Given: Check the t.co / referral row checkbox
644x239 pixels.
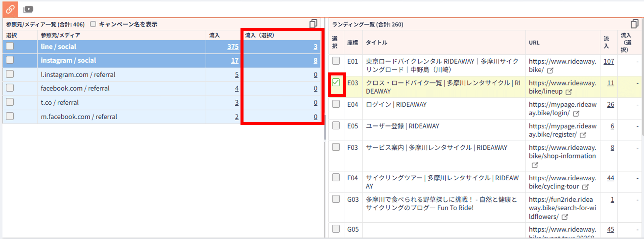Looking at the screenshot, I should [x=10, y=102].
